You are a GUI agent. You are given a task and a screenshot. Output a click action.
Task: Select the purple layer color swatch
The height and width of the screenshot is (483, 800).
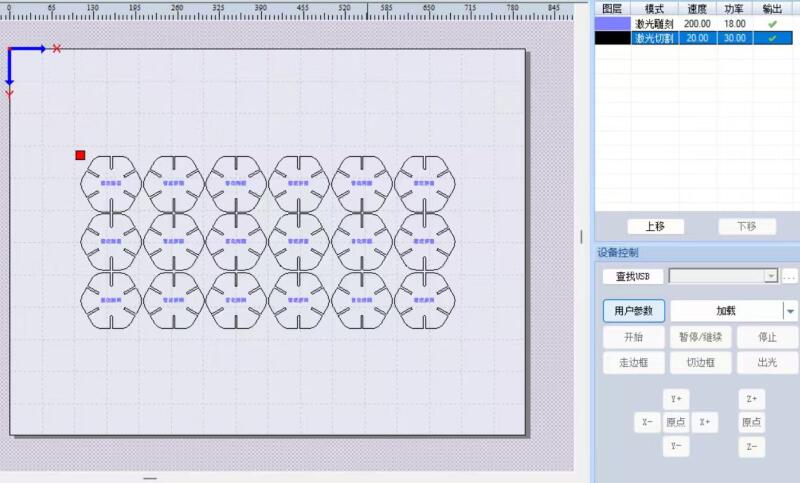613,23
